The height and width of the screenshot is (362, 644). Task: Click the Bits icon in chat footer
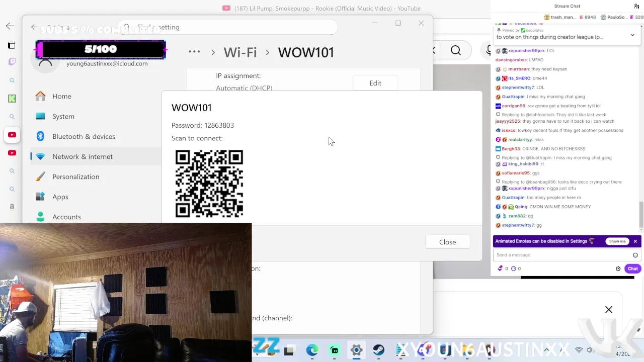[x=500, y=268]
